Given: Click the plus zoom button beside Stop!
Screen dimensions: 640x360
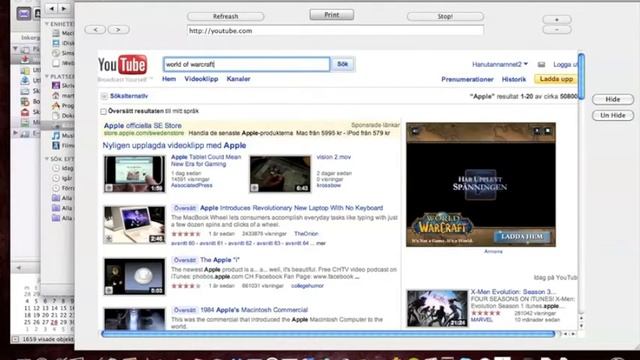Looking at the screenshot, I should pyautogui.click(x=557, y=20).
